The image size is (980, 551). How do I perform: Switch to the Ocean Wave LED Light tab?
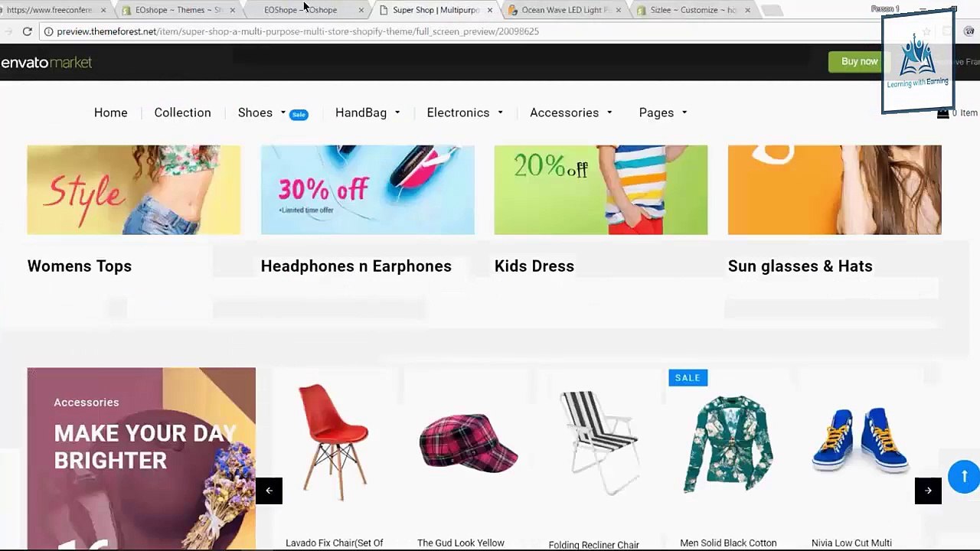coord(565,10)
